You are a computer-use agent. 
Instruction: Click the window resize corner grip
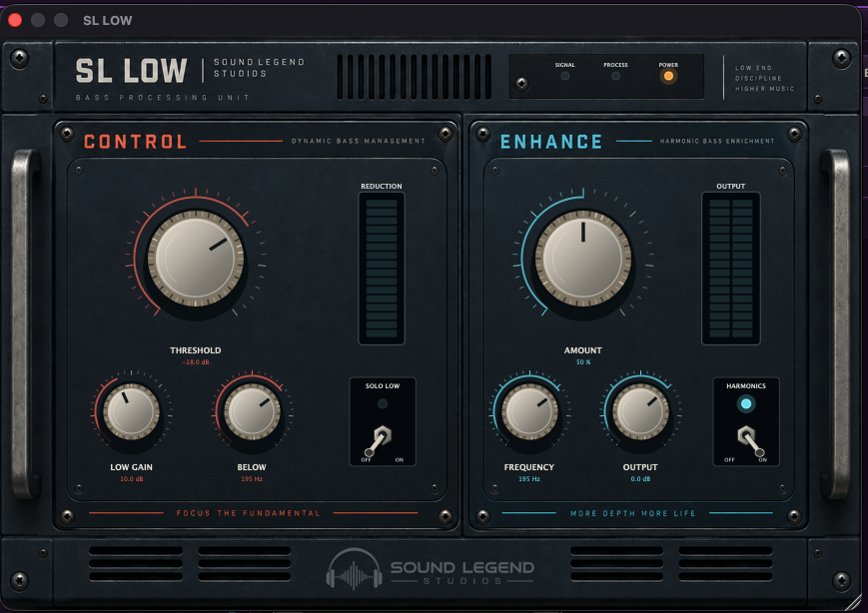854,603
